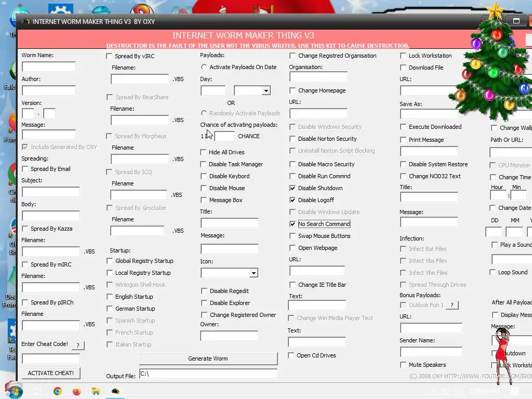Select Activate Payloads On Date radio
Screen dimensions: 532x399
click(x=204, y=67)
